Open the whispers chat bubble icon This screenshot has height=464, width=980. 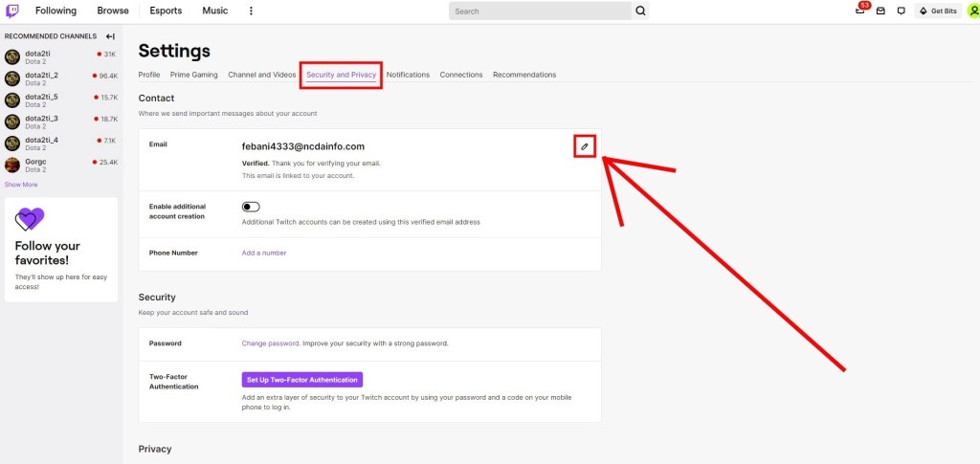click(901, 11)
